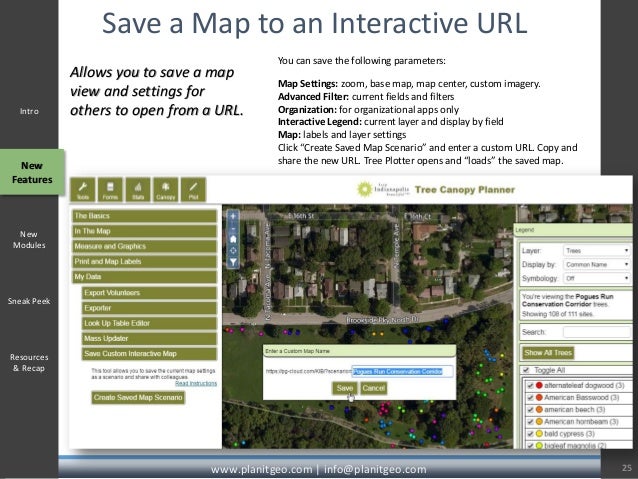Click bald cypress yellow color swatch
The height and width of the screenshot is (479, 638).
tap(539, 434)
